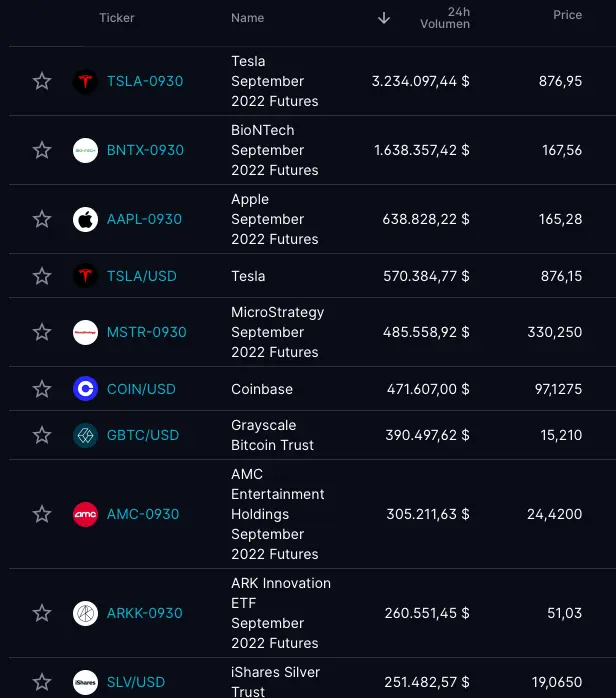Click the Tesla logo beside TSLA-0930

click(85, 81)
